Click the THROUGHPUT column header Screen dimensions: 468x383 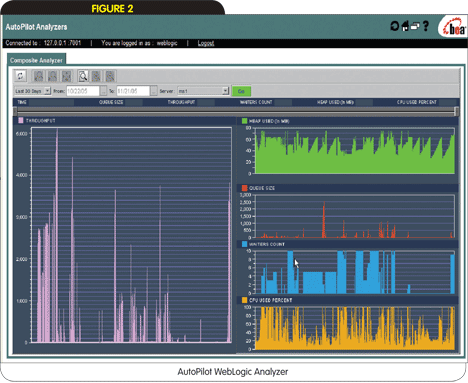click(x=181, y=102)
